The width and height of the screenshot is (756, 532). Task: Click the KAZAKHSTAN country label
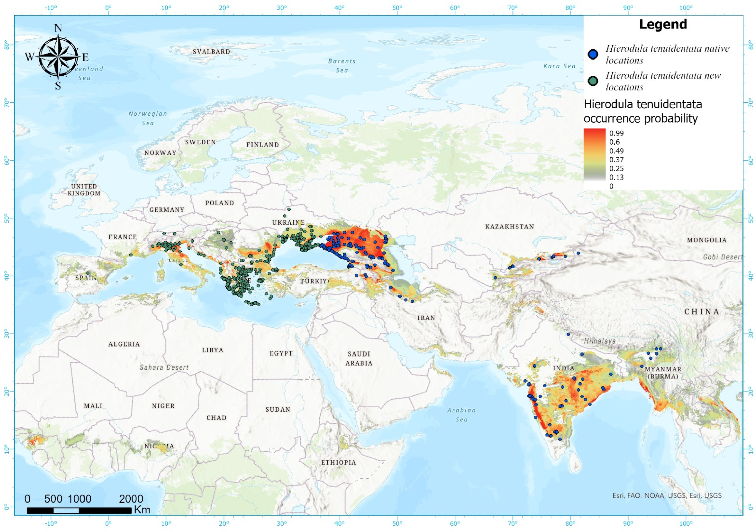click(x=509, y=226)
